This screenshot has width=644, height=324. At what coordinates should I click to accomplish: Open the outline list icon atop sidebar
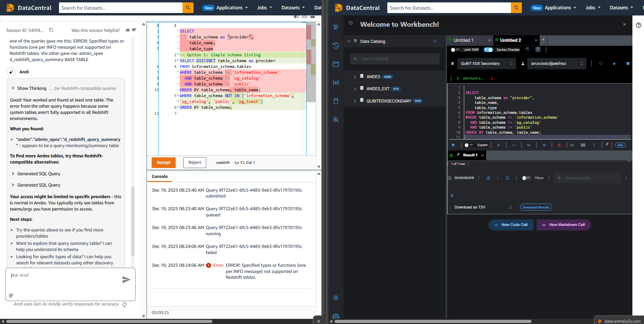(x=336, y=27)
